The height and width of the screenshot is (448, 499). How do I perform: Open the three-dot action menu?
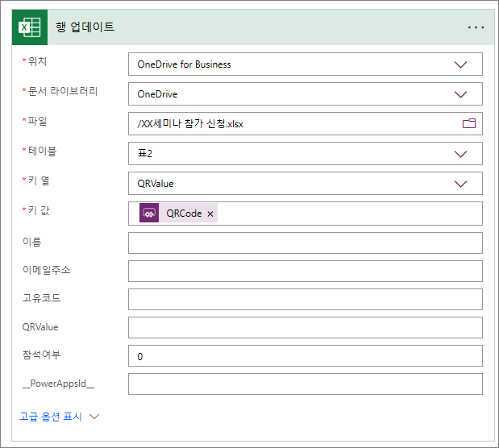point(476,27)
